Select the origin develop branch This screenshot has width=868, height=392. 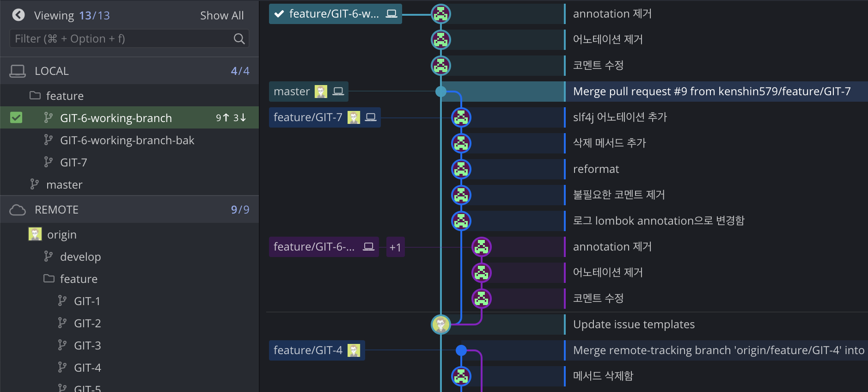coord(80,257)
